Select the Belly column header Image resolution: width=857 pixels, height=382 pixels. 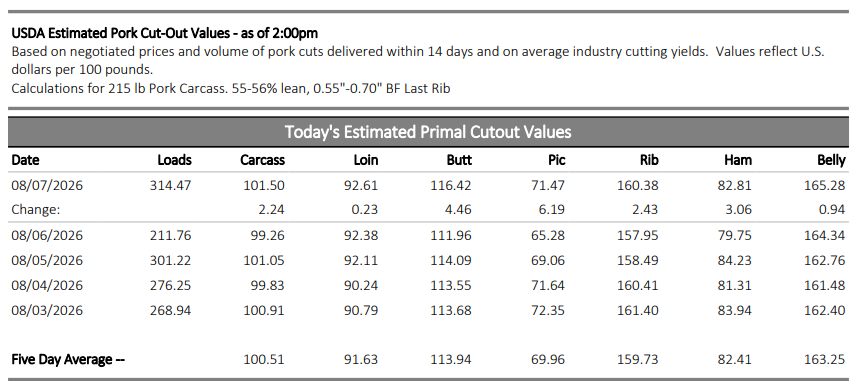[831, 160]
